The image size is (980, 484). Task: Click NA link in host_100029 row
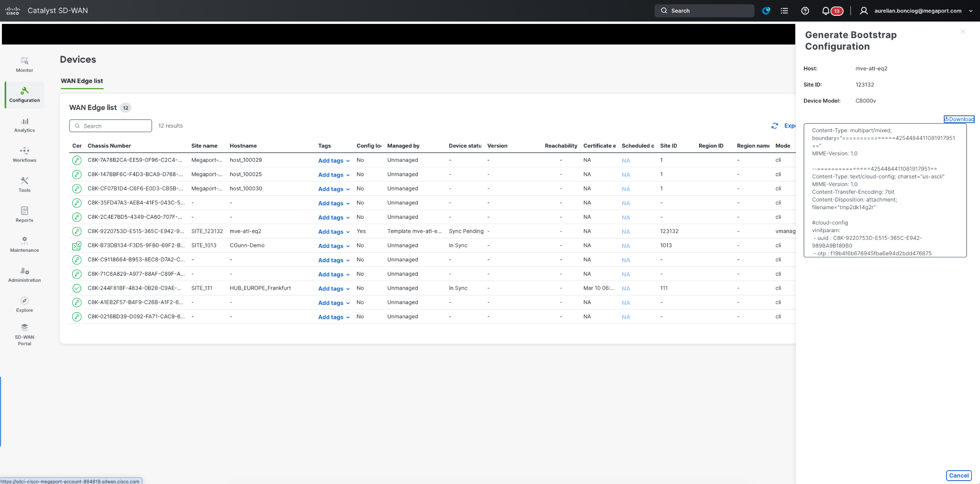point(626,161)
